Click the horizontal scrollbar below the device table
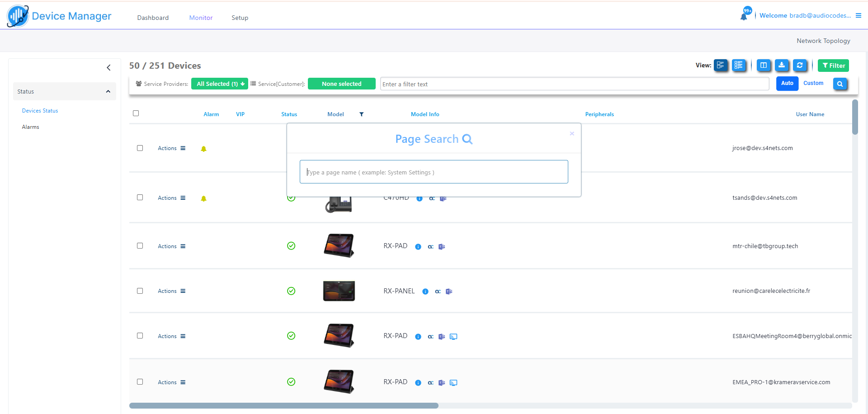 tap(284, 406)
